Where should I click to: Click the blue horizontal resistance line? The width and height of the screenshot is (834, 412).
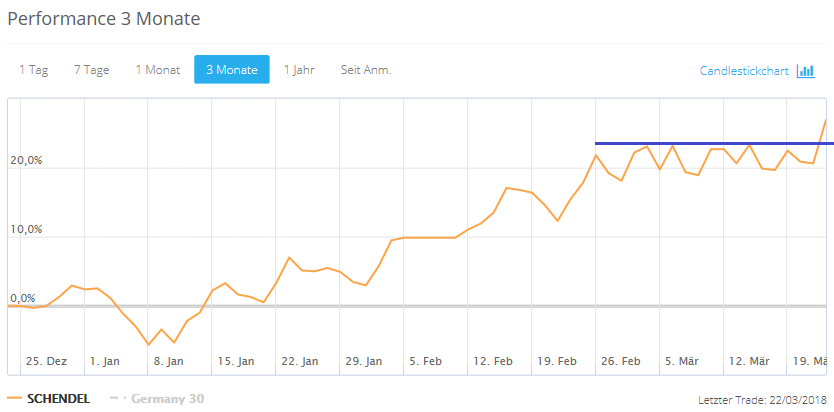(700, 143)
